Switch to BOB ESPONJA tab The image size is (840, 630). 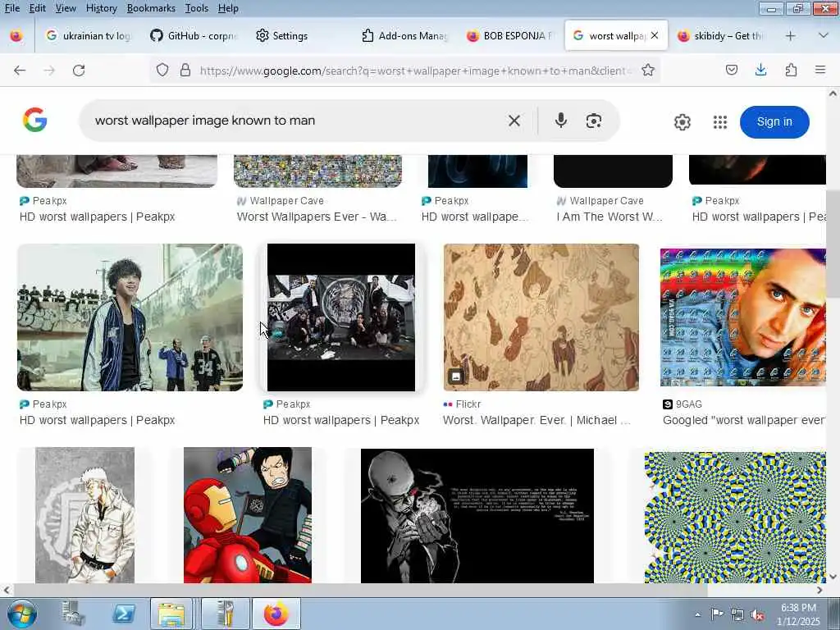pyautogui.click(x=509, y=36)
